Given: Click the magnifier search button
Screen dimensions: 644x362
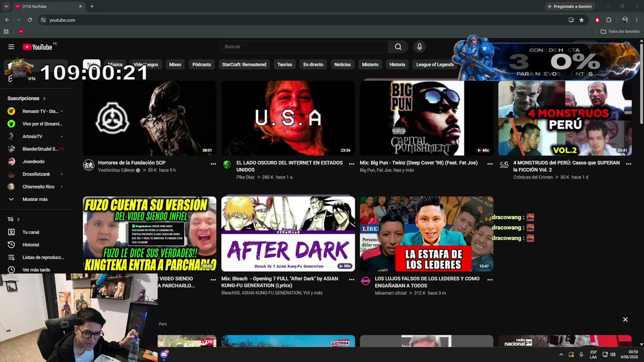Looking at the screenshot, I should pos(398,47).
